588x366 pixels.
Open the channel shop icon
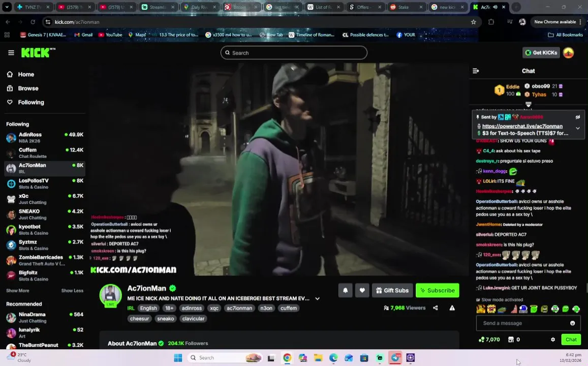tap(511, 340)
